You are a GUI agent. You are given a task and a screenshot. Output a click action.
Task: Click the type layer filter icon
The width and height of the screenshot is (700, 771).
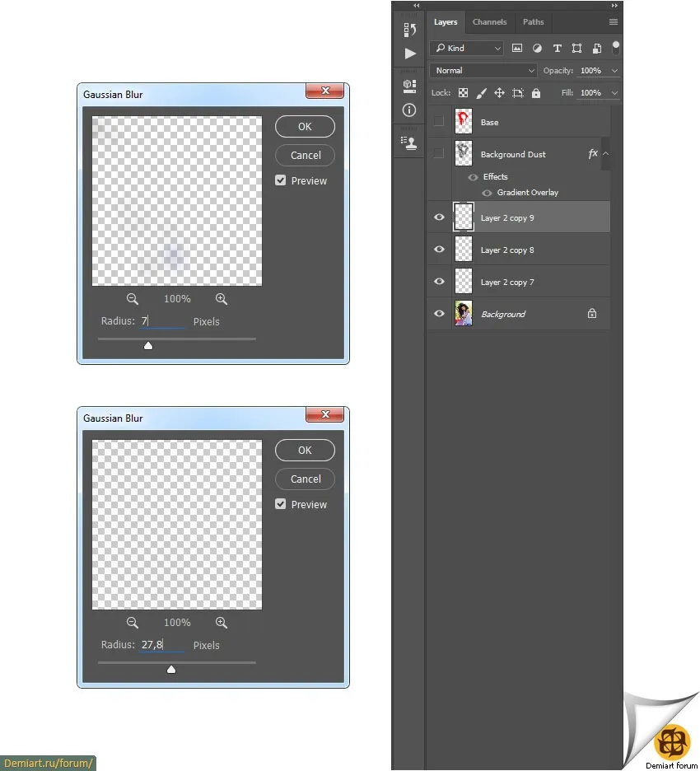click(557, 48)
